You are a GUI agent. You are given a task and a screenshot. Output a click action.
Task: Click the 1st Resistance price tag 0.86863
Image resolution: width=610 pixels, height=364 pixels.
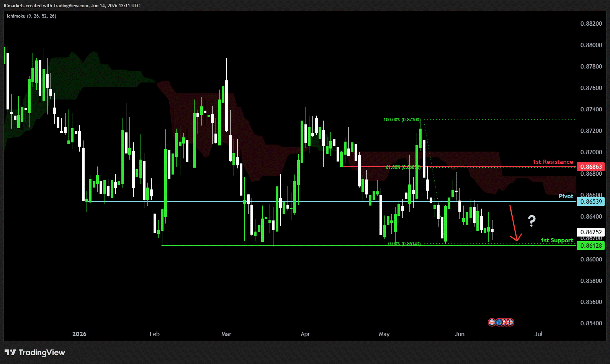590,166
